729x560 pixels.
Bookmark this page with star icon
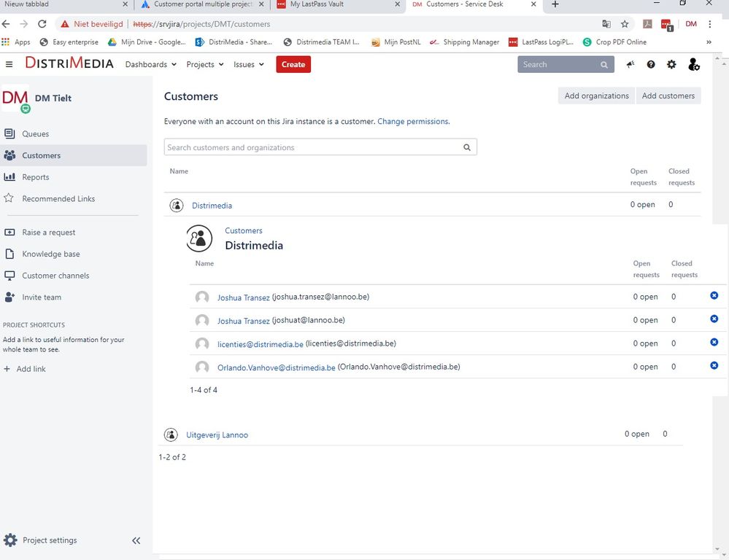[x=625, y=24]
